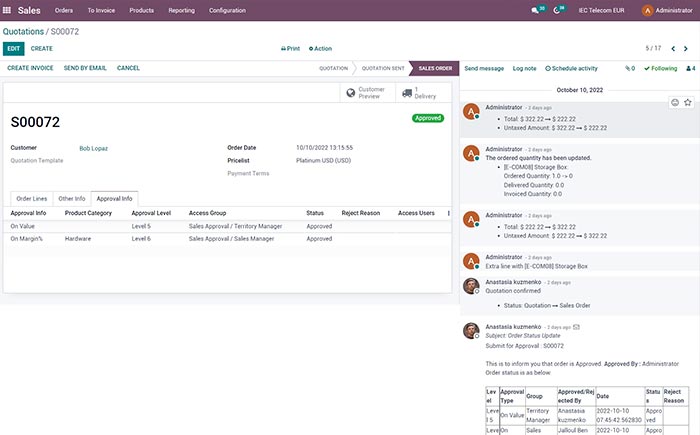Open Customer Preview globe button
Screen dimensions: 700x435
[x=367, y=92]
